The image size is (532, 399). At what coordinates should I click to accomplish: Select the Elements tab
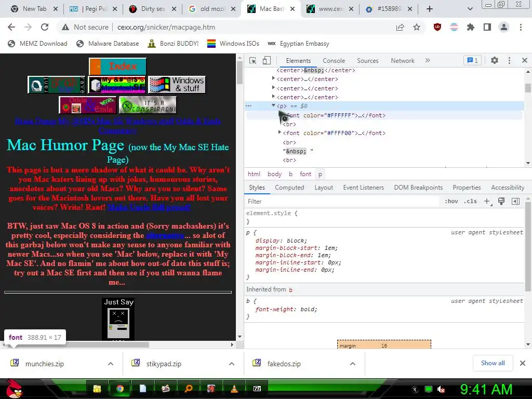[x=298, y=61]
